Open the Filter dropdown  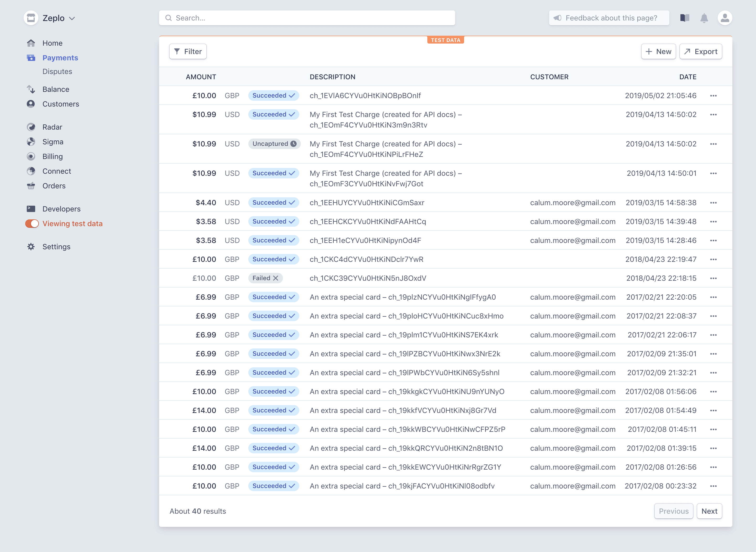188,51
